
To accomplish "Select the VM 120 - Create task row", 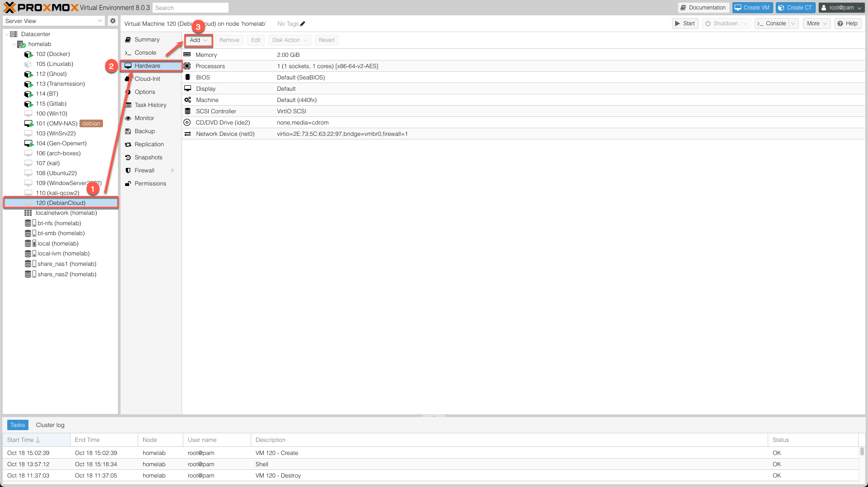I will 431,453.
